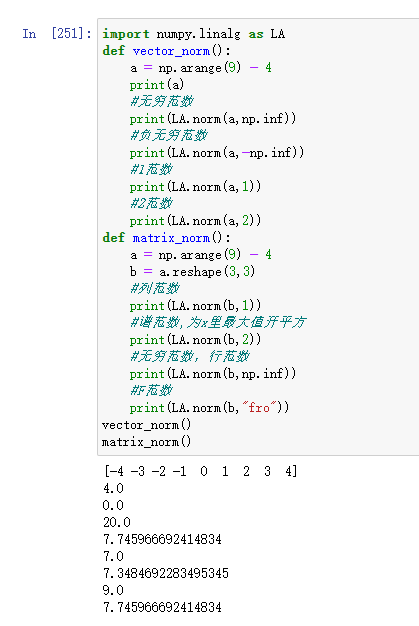Click the In [251] cell prompt

point(57,34)
